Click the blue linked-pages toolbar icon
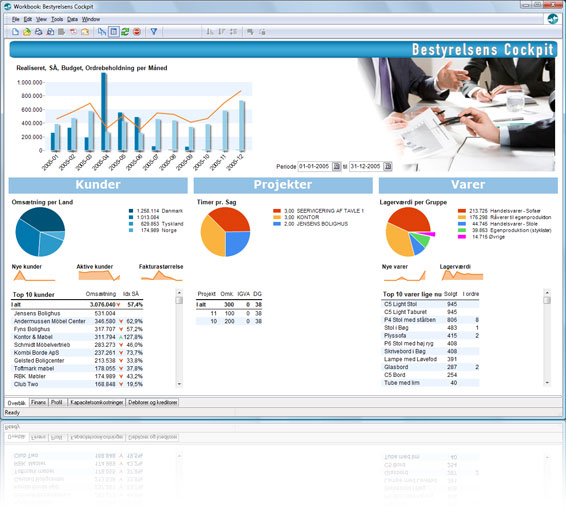This screenshot has height=509, width=566. 102,32
